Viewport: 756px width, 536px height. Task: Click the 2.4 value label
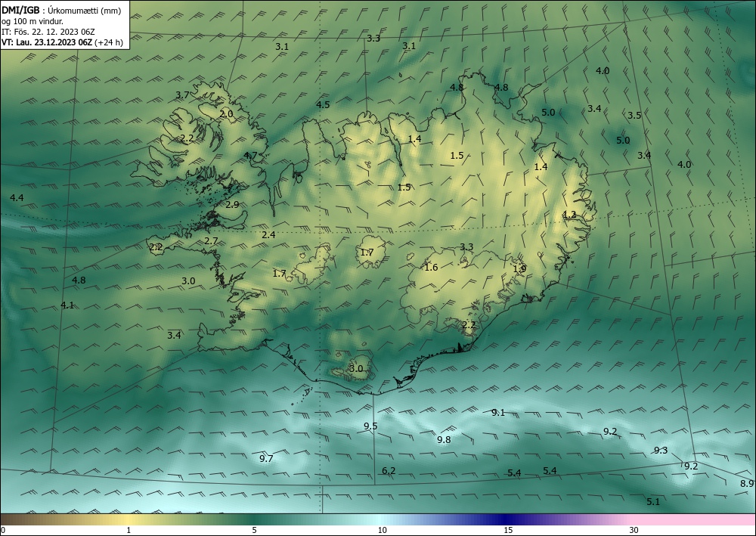(x=268, y=235)
